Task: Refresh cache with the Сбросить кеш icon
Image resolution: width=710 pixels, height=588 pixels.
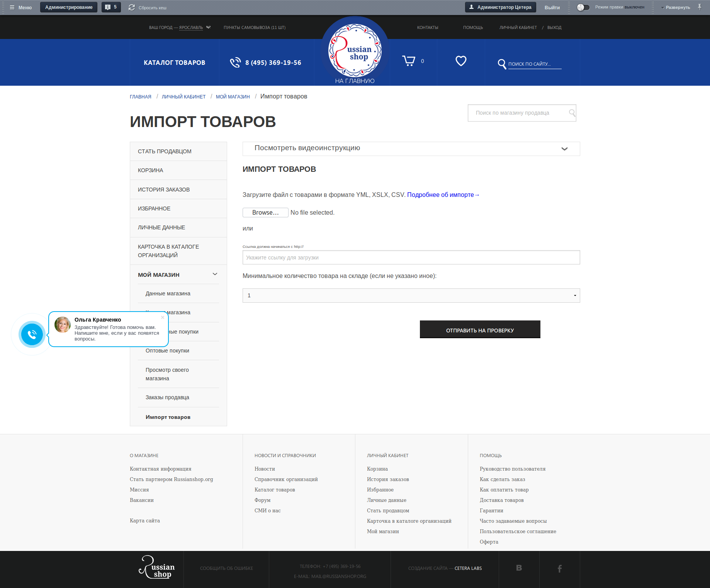Action: (x=132, y=7)
